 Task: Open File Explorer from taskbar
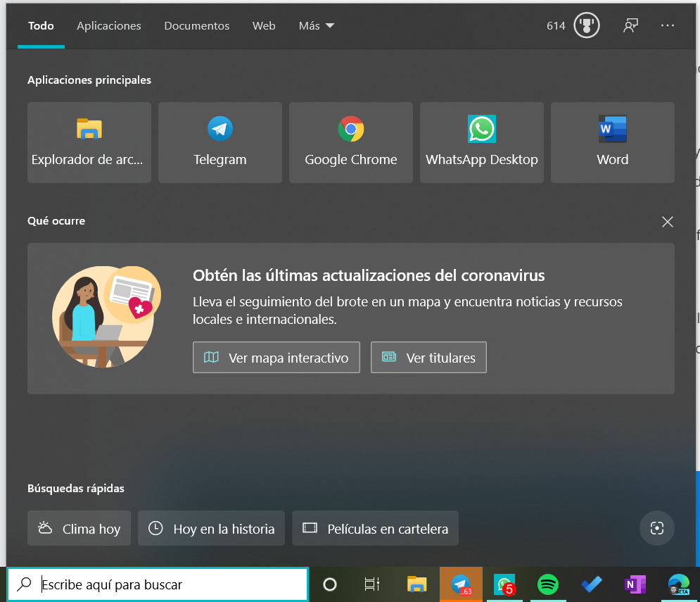(x=417, y=584)
